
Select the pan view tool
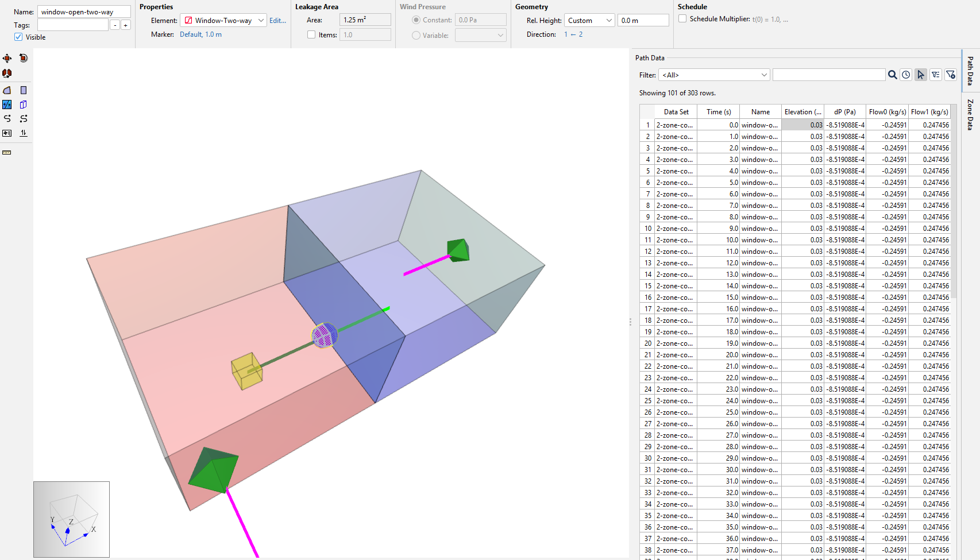tap(7, 58)
